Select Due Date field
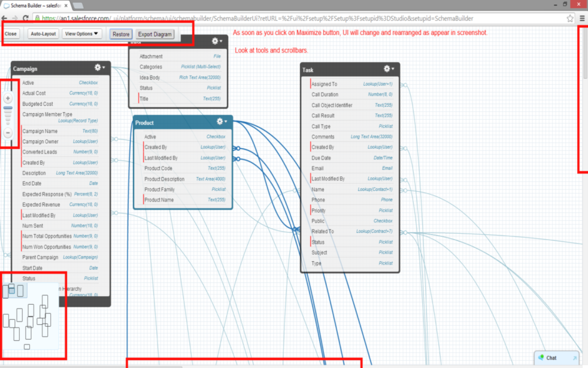 (352, 158)
